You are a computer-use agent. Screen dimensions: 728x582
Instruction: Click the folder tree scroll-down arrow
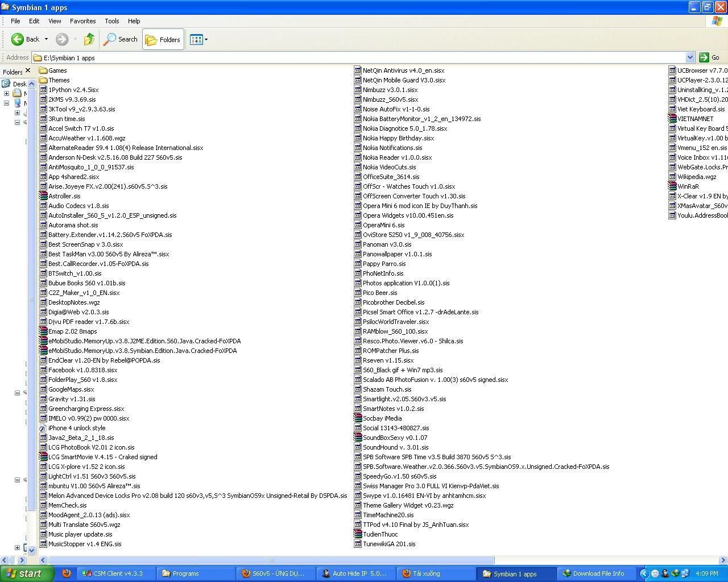click(32, 550)
